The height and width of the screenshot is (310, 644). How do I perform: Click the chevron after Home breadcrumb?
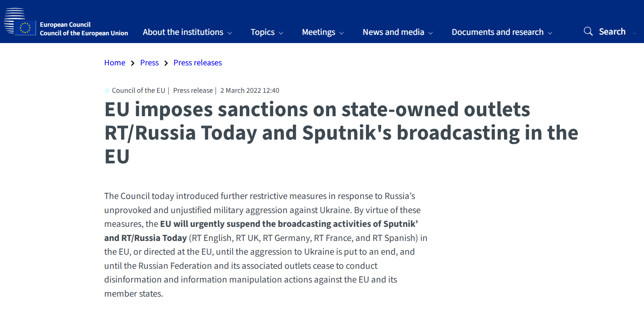coord(133,63)
